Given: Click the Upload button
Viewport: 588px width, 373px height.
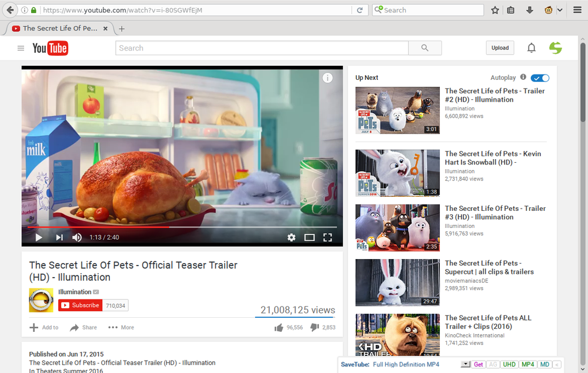Looking at the screenshot, I should click(x=500, y=48).
